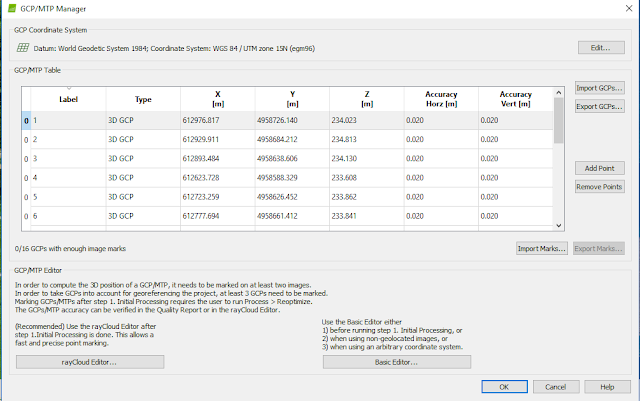
Task: Click X value 612893.484
Action: pos(201,158)
